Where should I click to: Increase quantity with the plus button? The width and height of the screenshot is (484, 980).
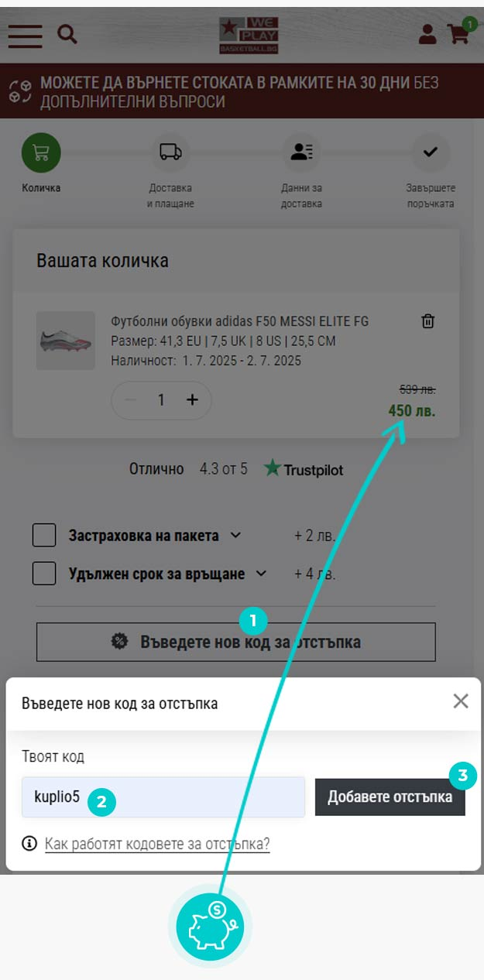coord(193,399)
